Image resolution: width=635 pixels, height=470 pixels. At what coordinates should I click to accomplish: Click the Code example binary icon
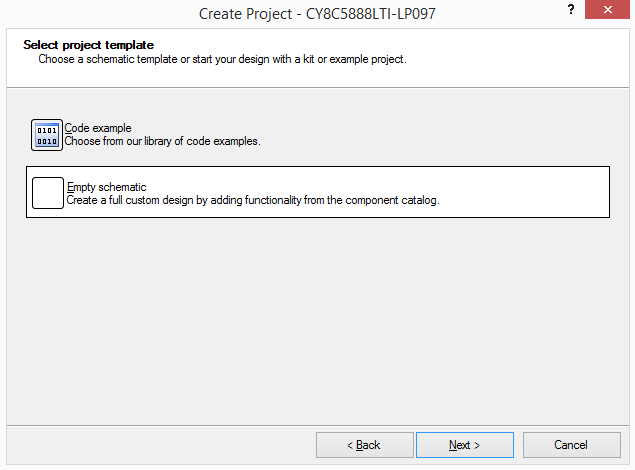47,135
